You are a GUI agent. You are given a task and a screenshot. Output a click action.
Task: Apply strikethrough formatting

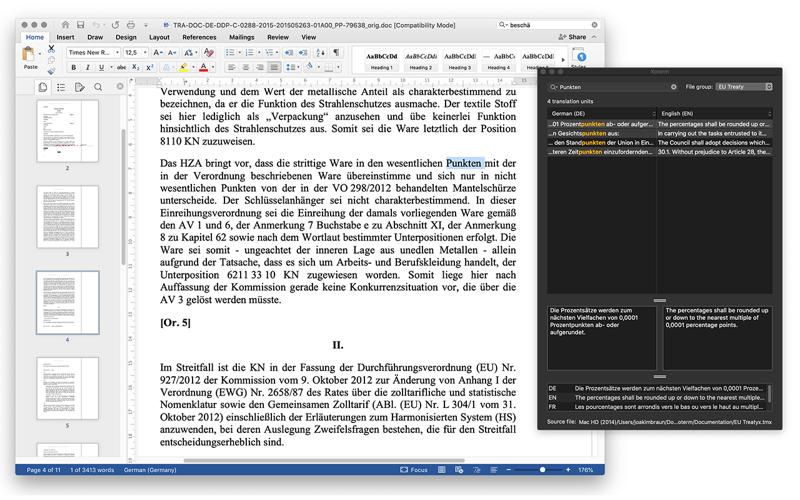(x=121, y=67)
